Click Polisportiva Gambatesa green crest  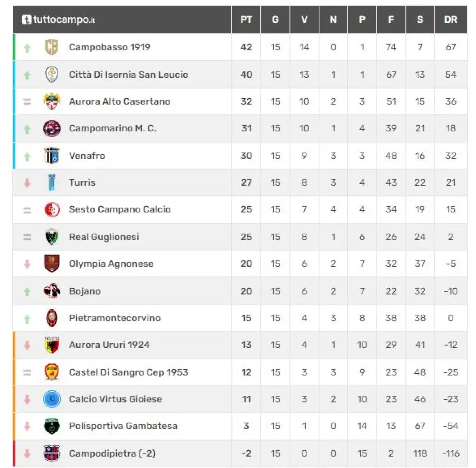click(x=52, y=426)
